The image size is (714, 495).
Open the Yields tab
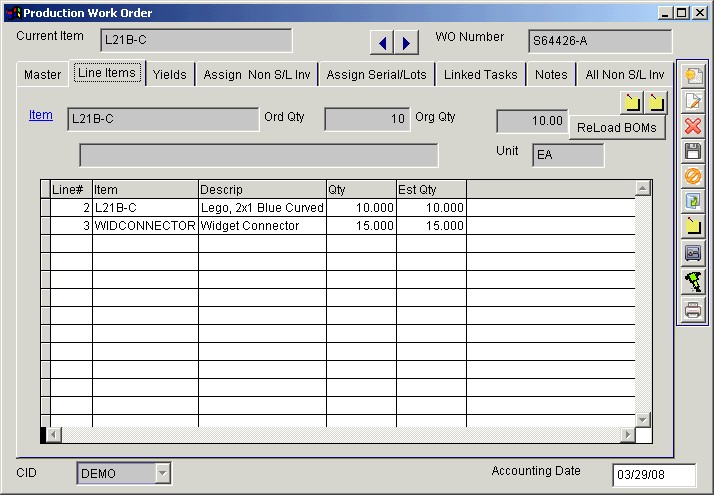170,75
